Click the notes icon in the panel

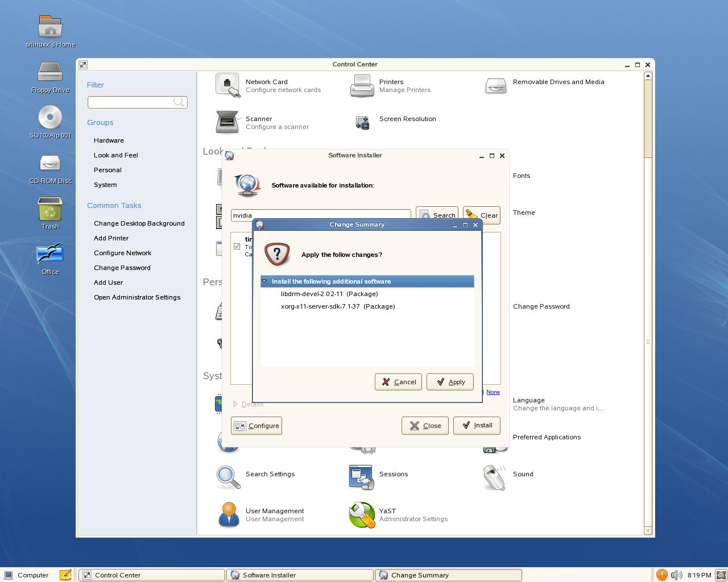pyautogui.click(x=65, y=575)
